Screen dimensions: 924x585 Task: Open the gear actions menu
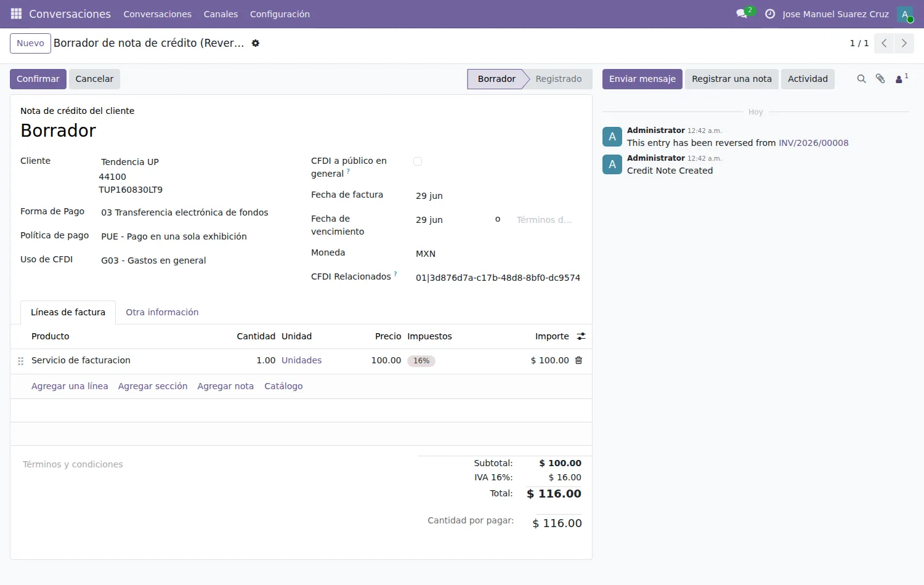click(x=256, y=43)
